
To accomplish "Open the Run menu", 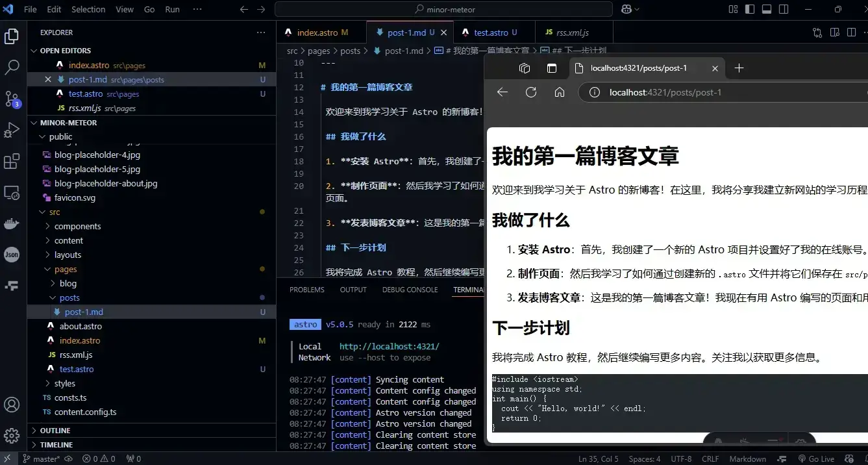I will point(172,9).
